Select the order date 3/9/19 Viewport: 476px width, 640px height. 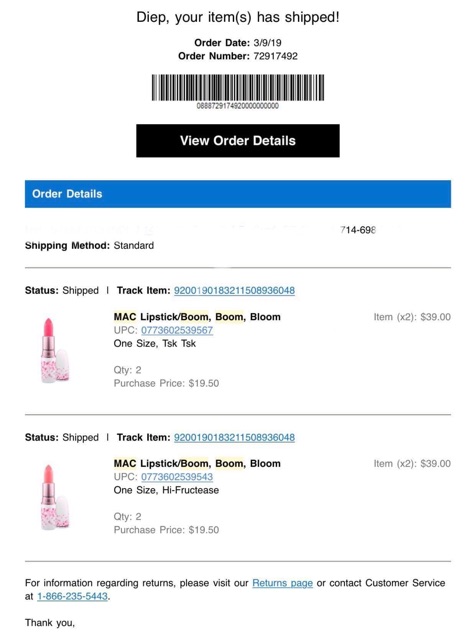pyautogui.click(x=267, y=43)
